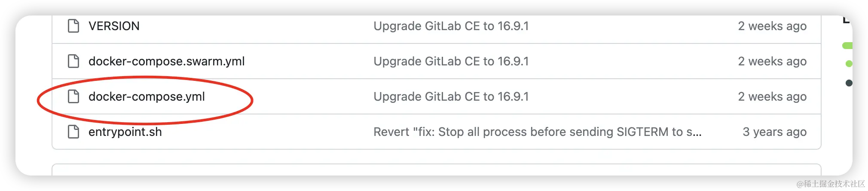Click timestamp in docker-compose.swarm.yml row

tap(772, 61)
